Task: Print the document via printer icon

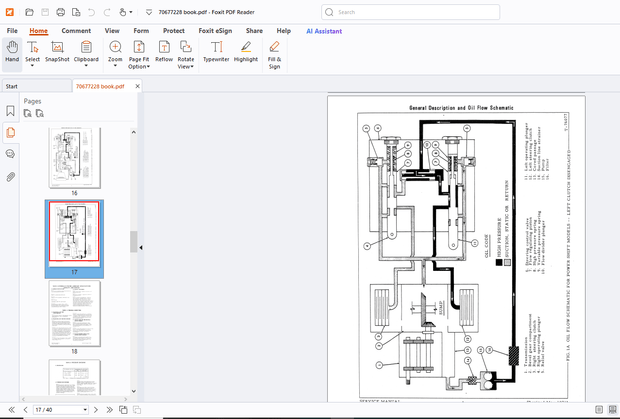Action: point(60,12)
